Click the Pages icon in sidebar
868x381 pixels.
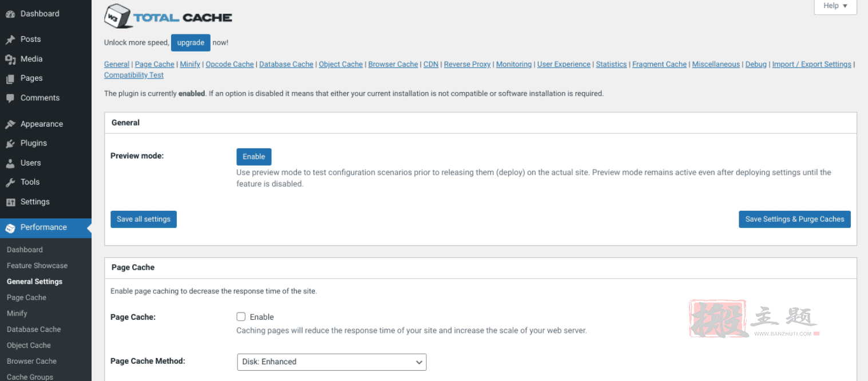[10, 78]
